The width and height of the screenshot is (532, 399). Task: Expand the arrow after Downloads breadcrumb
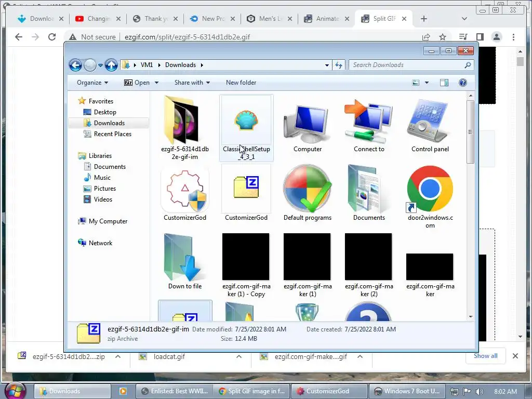202,65
